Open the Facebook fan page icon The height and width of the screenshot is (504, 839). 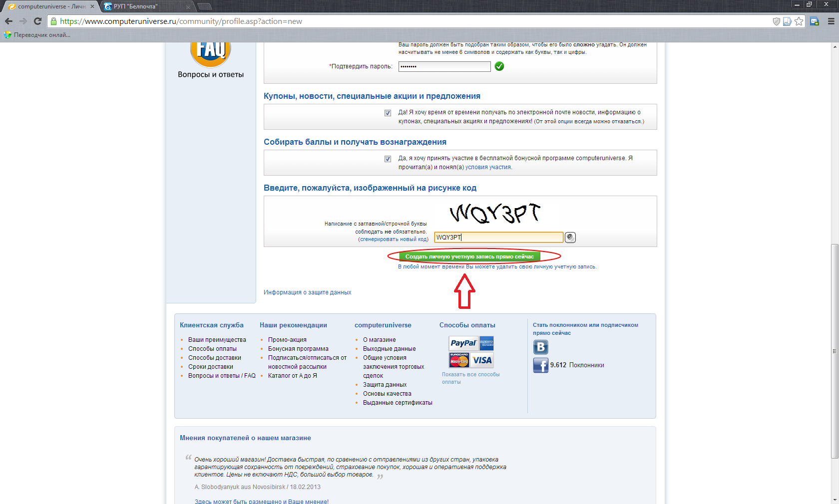point(540,365)
